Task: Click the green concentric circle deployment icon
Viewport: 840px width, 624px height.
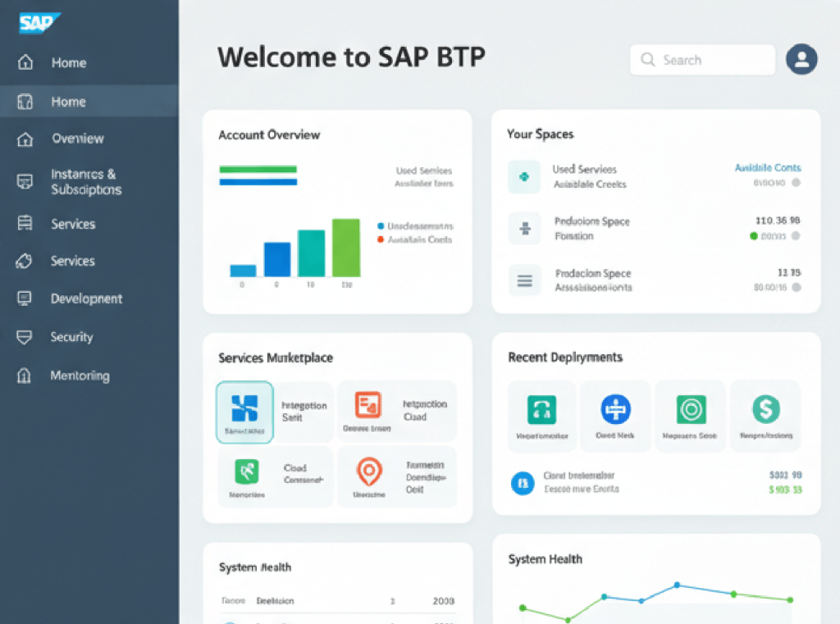Action: 691,408
